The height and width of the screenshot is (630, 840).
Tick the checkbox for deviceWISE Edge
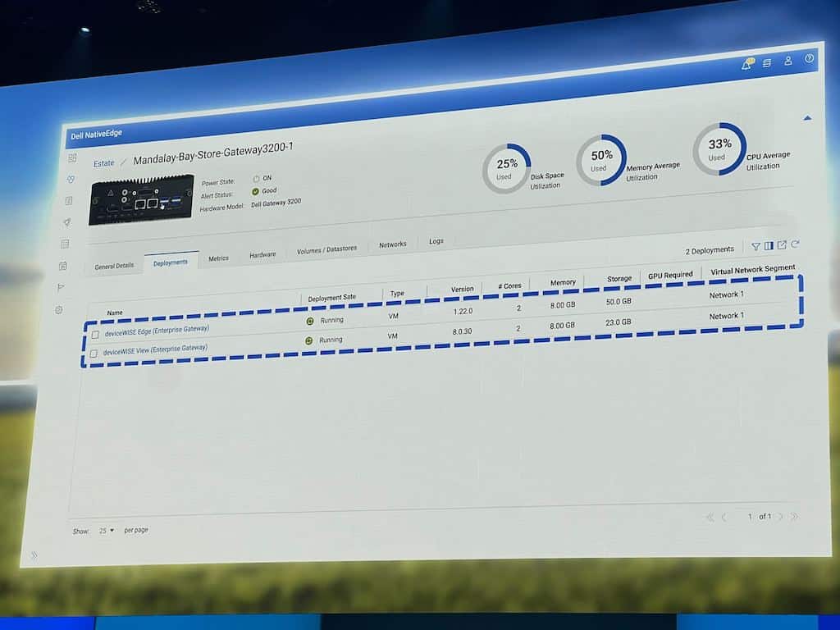tap(95, 335)
